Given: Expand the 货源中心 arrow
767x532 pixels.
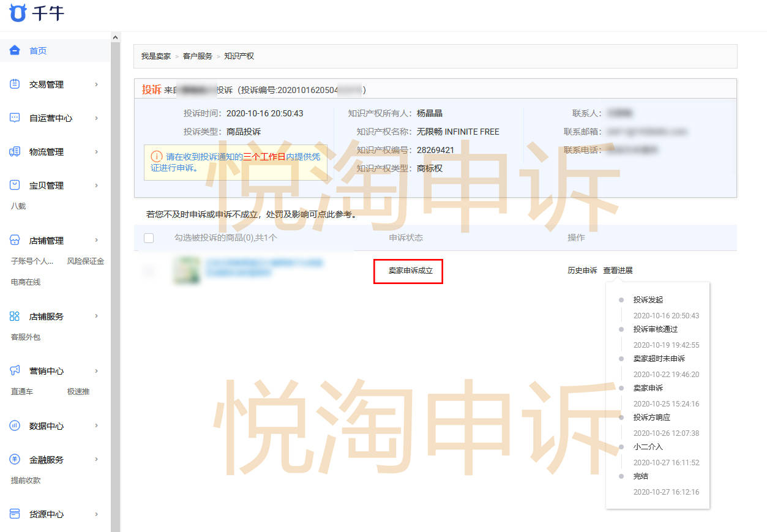Looking at the screenshot, I should tap(96, 514).
